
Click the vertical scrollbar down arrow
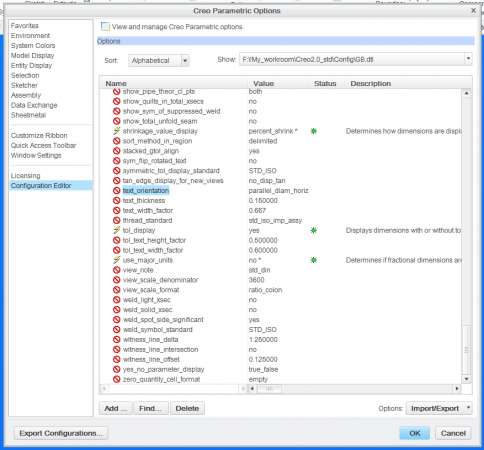(x=467, y=379)
